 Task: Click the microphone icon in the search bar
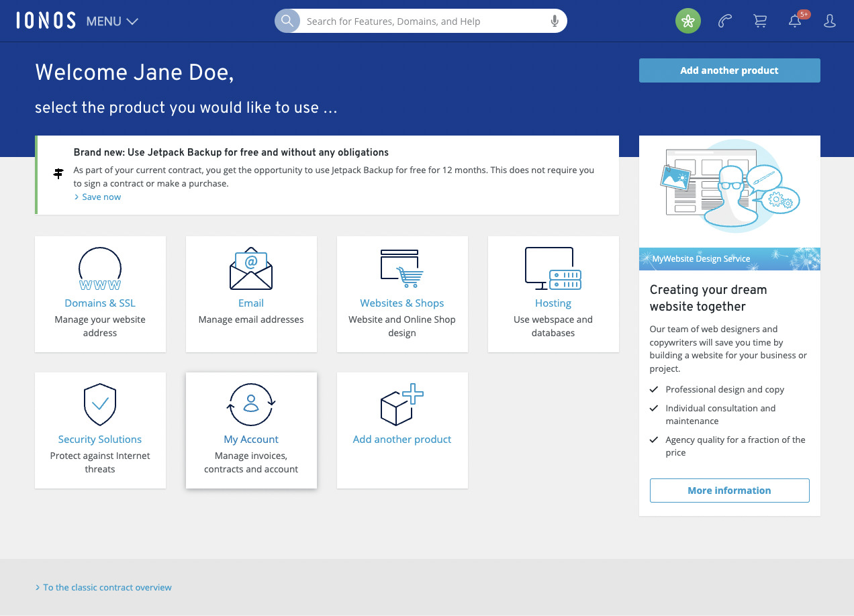pos(555,21)
